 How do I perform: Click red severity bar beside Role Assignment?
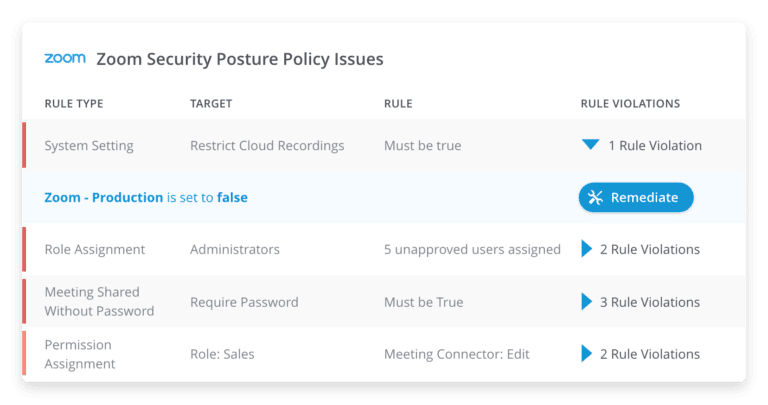(x=24, y=249)
